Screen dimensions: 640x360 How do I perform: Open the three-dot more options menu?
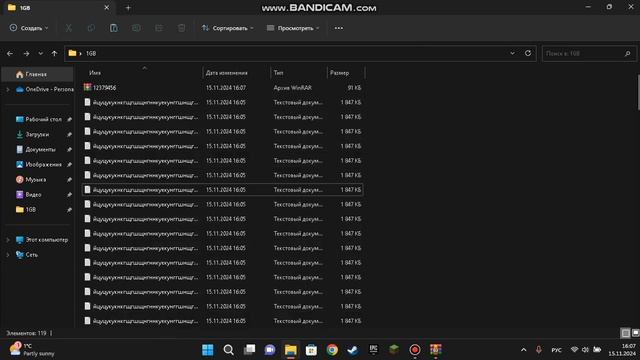coord(339,28)
